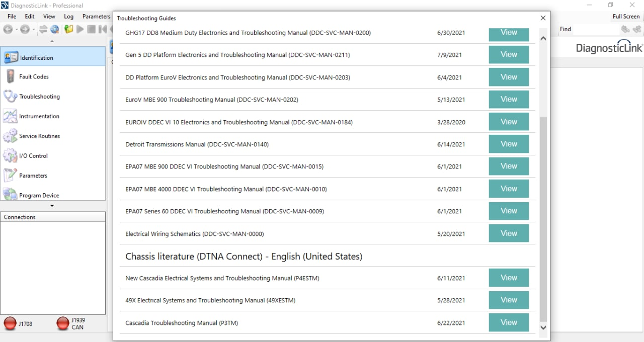Click the Chassis literature (DTNA Connect) heading
Image resolution: width=644 pixels, height=342 pixels.
(244, 256)
